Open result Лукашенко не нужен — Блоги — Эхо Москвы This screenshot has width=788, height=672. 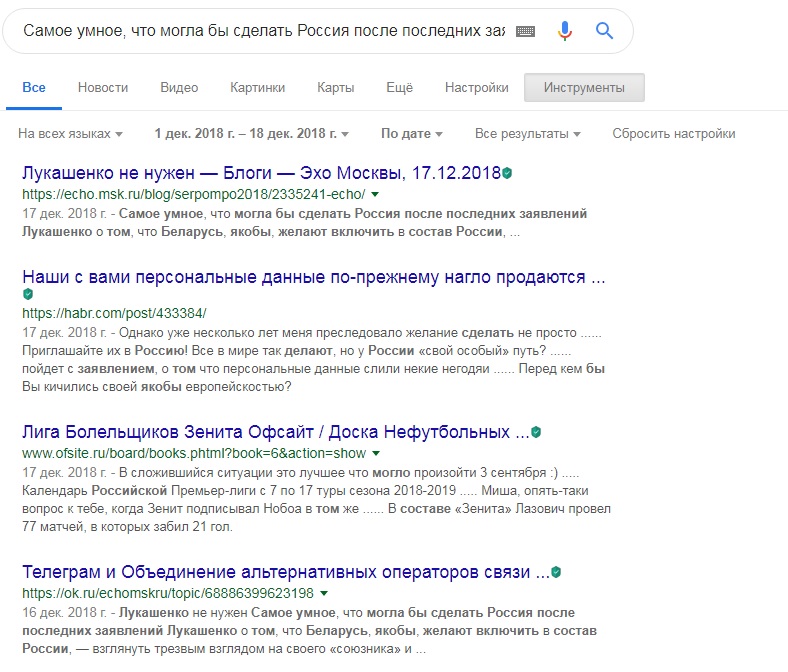[261, 173]
